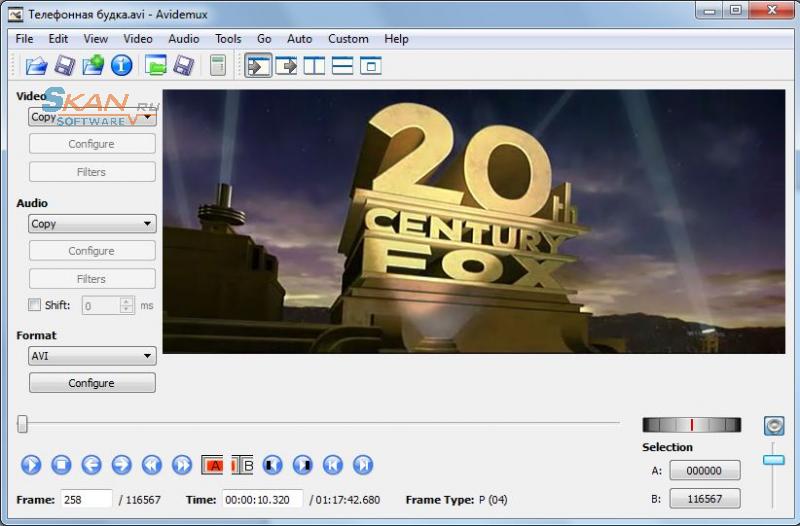Jump to the last frame button
The height and width of the screenshot is (526, 800).
(363, 465)
